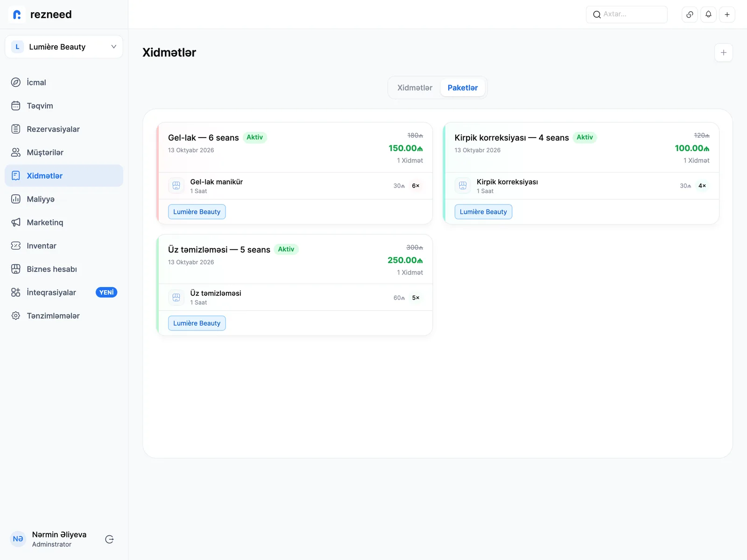Click the Gel-lak manikür service icon

pos(176,186)
